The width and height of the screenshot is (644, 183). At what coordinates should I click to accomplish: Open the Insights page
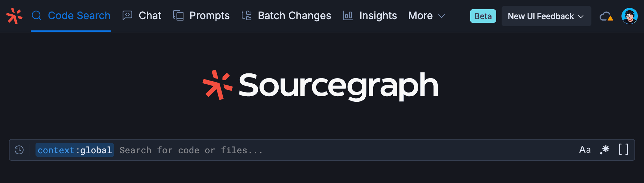[x=370, y=16]
